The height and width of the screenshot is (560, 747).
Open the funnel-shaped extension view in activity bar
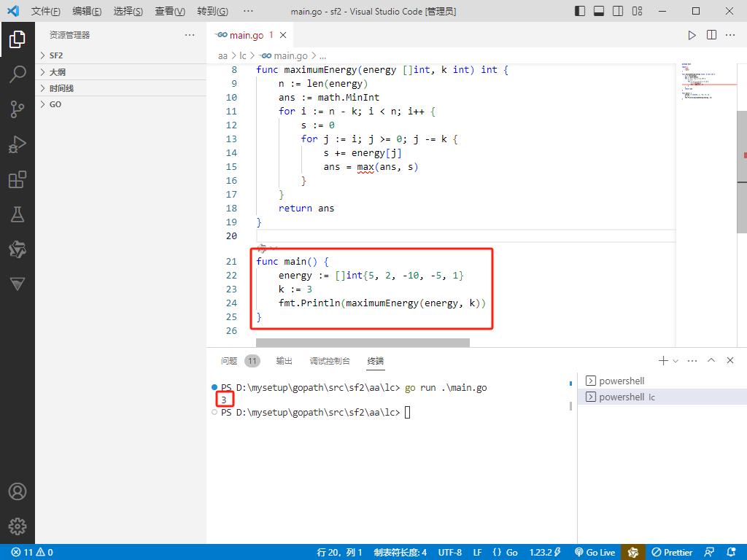[x=18, y=284]
